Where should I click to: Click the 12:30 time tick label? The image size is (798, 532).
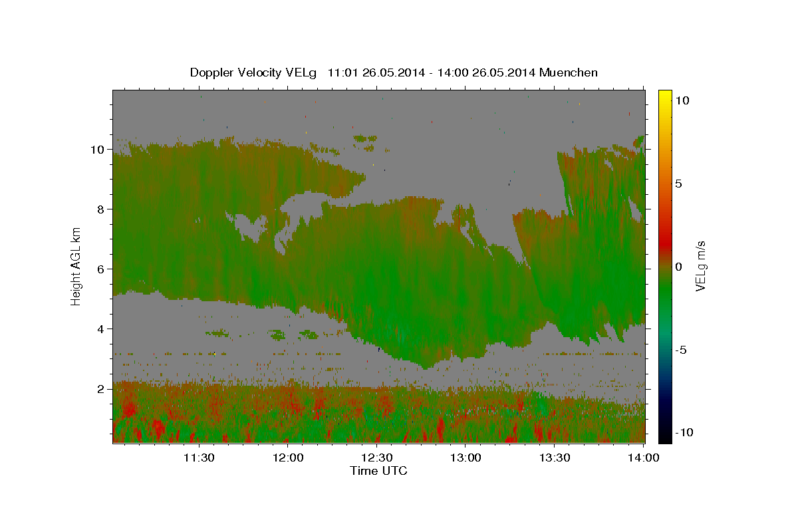coord(376,458)
